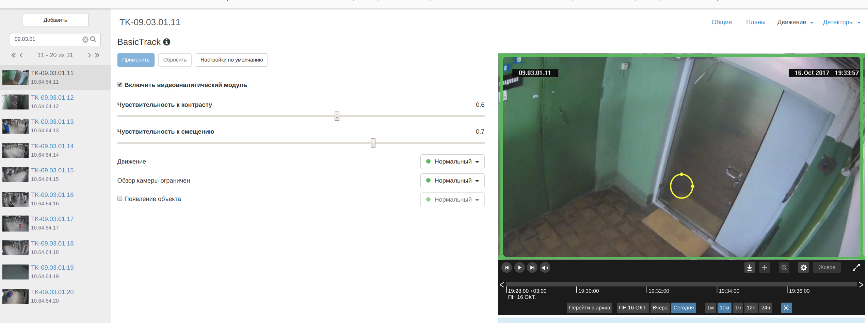This screenshot has width=868, height=323.
Task: Toggle the player sound icon
Action: point(545,268)
